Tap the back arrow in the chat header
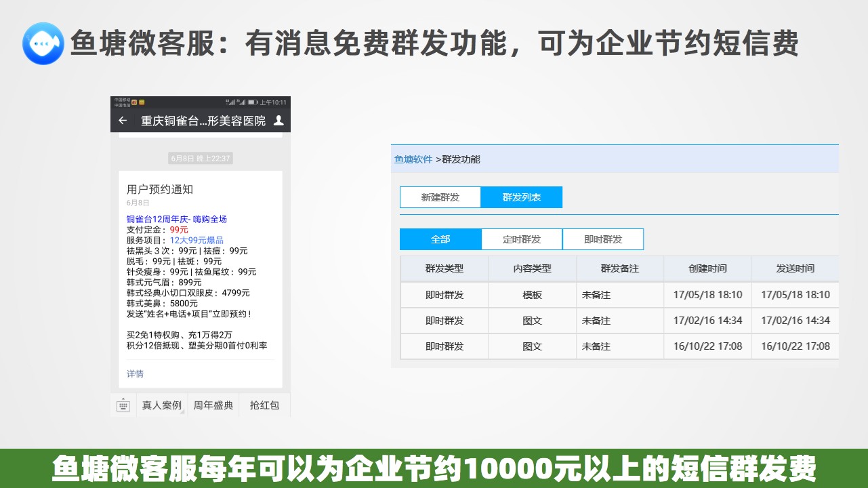The image size is (868, 488). coord(123,121)
